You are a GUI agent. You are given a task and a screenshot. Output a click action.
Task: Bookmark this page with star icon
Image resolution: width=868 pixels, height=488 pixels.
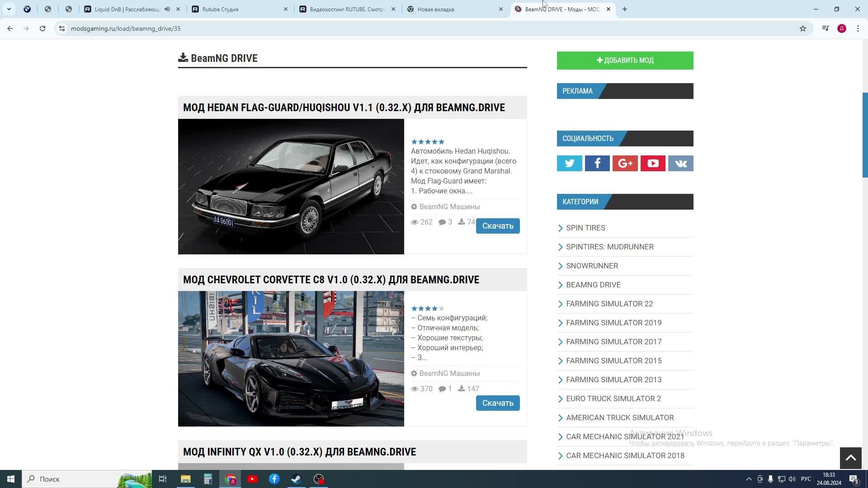802,28
